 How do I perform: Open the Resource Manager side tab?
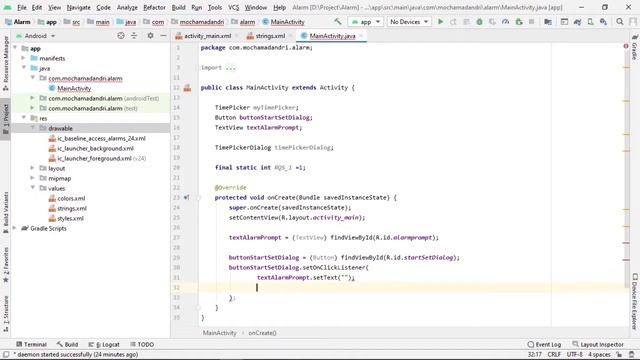(x=5, y=63)
